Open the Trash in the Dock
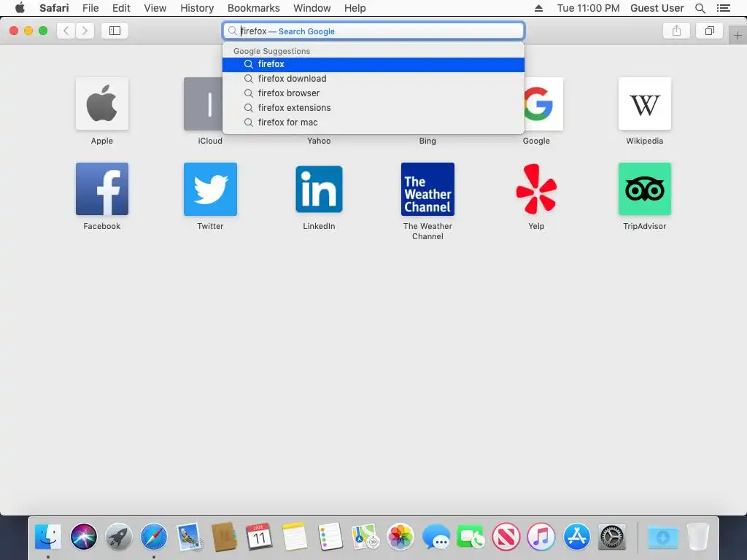The width and height of the screenshot is (747, 560). pyautogui.click(x=698, y=536)
